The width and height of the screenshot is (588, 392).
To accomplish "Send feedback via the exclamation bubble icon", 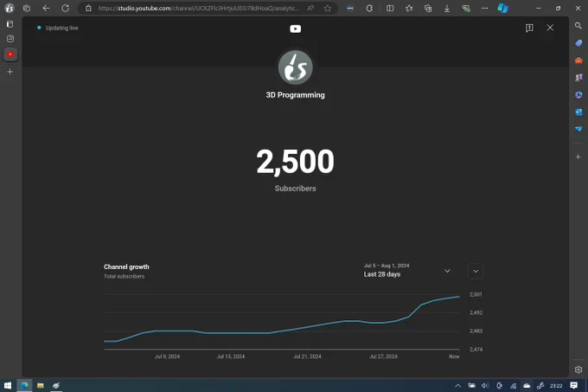I will click(x=529, y=28).
